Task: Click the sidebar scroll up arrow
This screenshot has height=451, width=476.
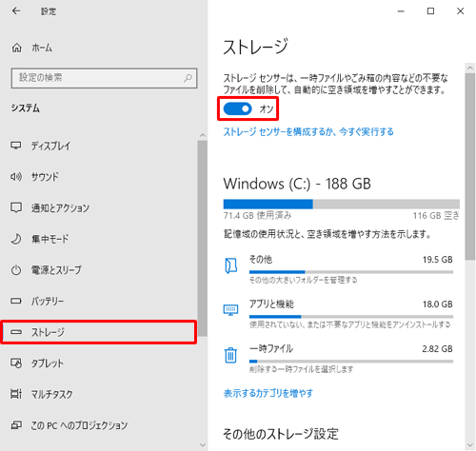Action: [202, 135]
